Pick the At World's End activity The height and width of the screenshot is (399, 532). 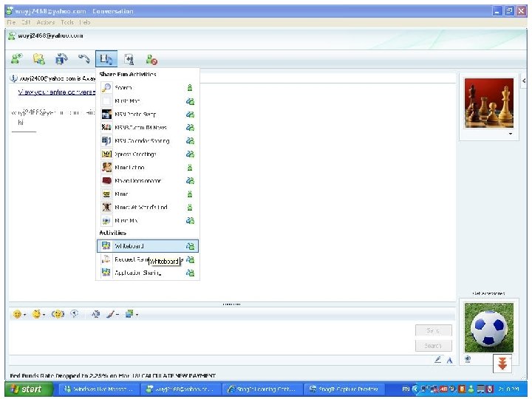click(148, 208)
